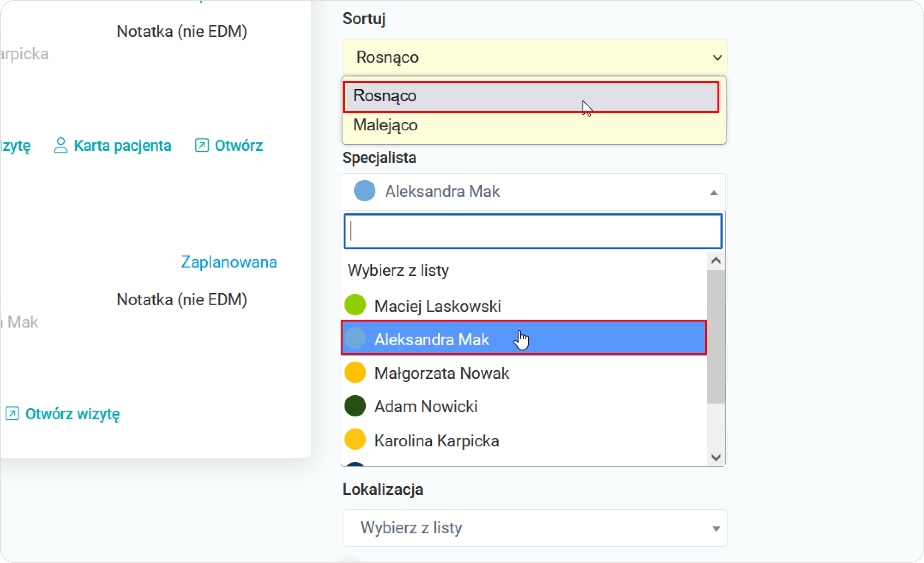
Task: Click yellow color dot beside Małgorzata Nowak
Action: (355, 372)
